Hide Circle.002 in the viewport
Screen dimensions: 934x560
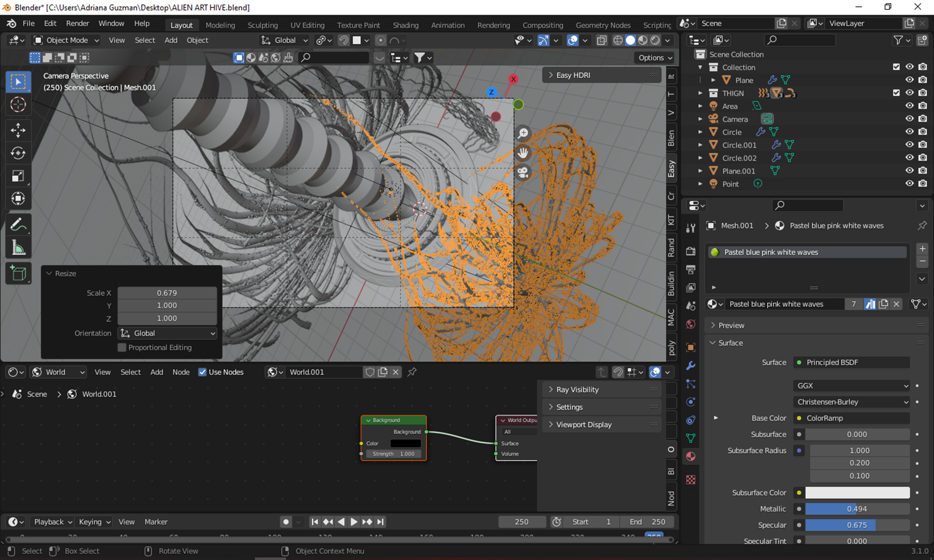pos(910,158)
